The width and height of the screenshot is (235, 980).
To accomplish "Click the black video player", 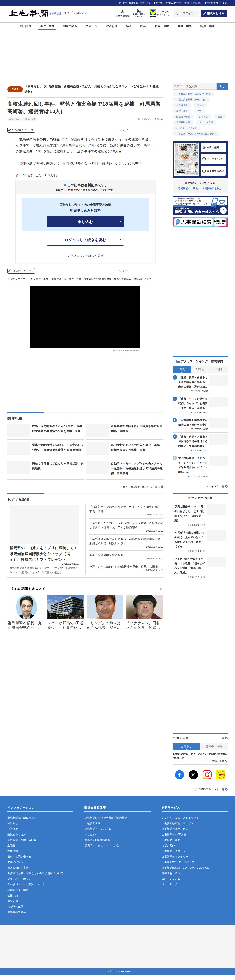I will click(x=85, y=316).
